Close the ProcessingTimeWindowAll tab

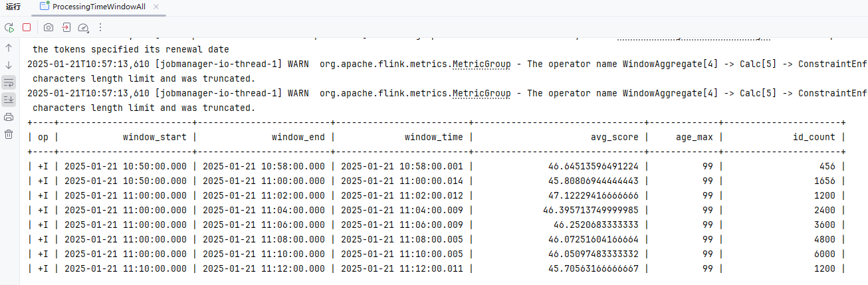[156, 7]
